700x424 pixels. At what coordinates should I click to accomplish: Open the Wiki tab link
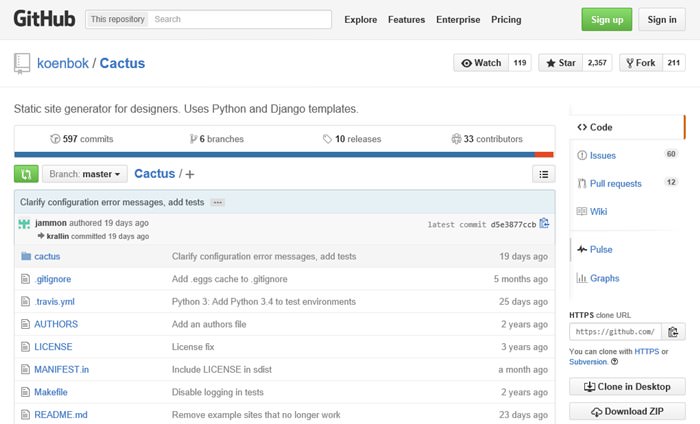pos(598,212)
